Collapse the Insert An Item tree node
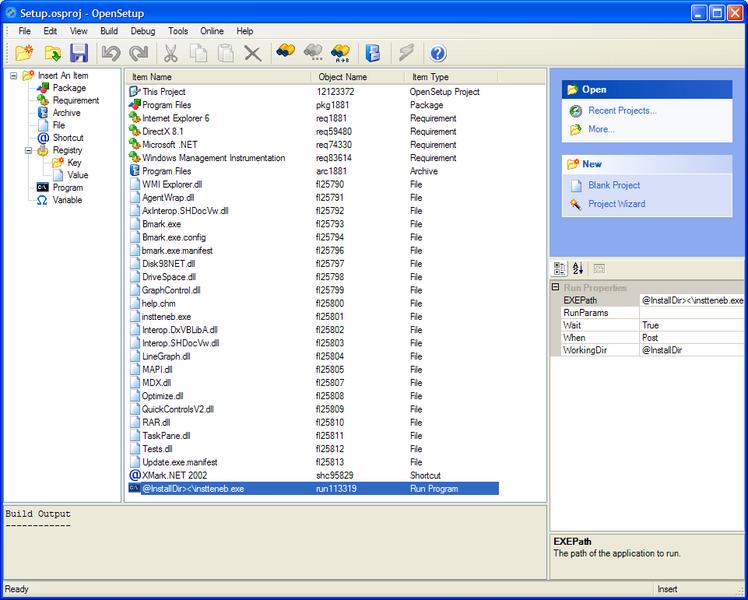 14,76
